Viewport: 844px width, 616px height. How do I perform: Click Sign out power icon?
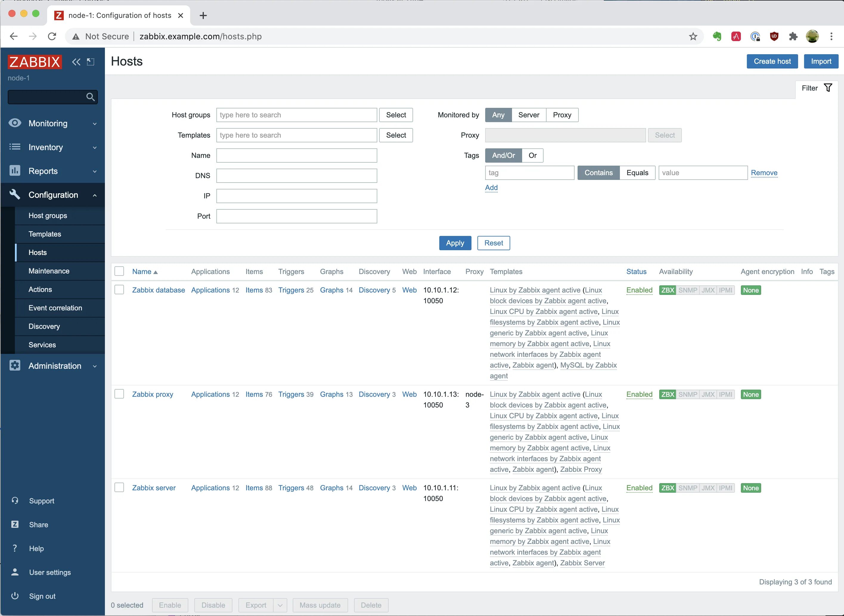click(15, 596)
